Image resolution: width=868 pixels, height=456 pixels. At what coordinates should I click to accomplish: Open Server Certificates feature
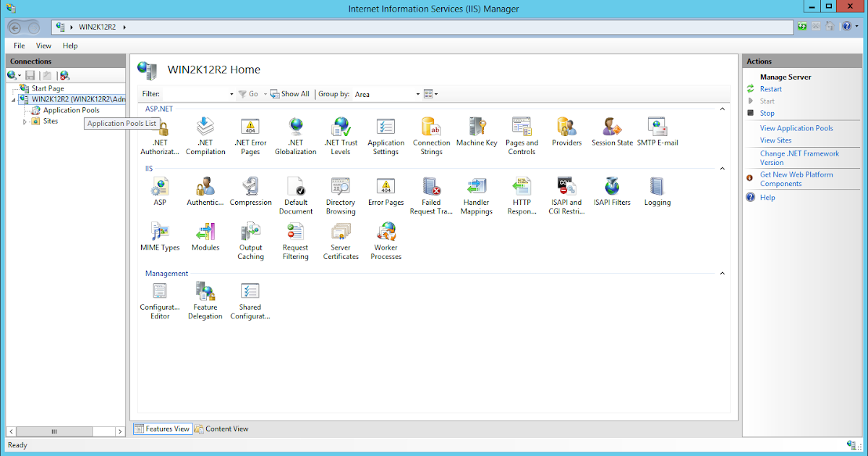(341, 241)
